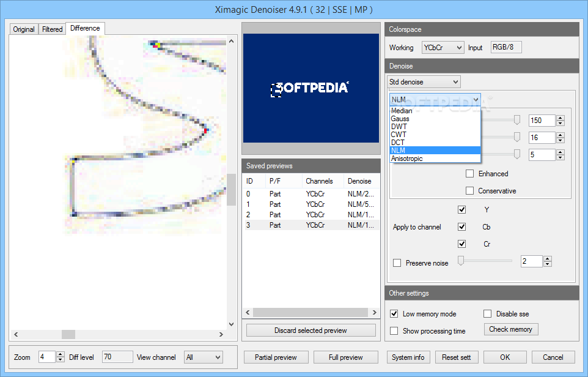This screenshot has height=377, width=588.
Task: Choose Median from the denoise list
Action: [x=435, y=110]
